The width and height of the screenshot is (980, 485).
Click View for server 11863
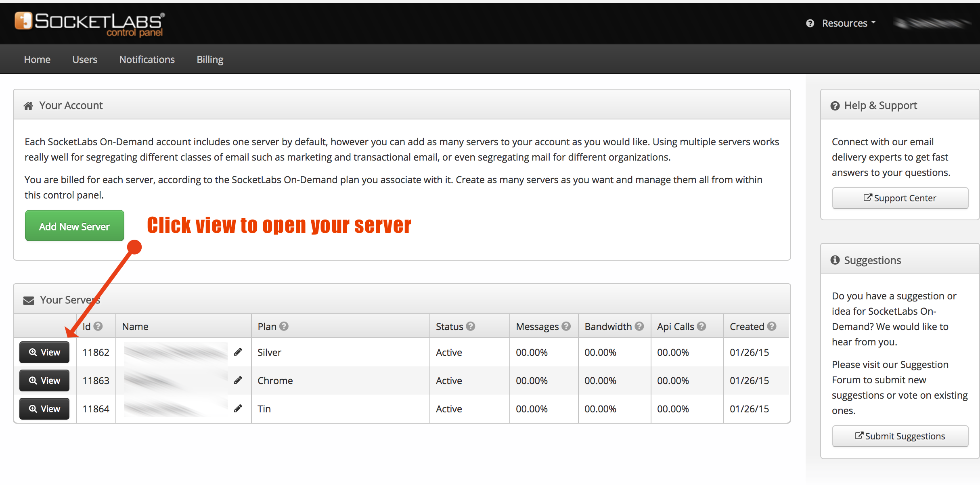point(44,380)
